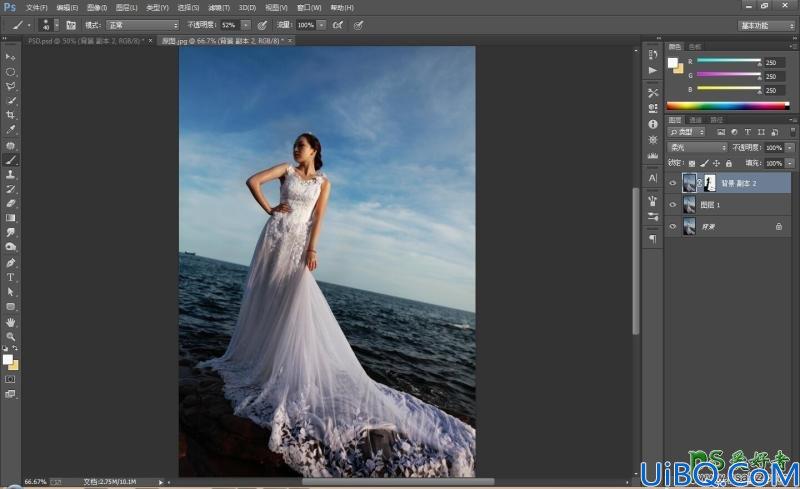800x489 pixels.
Task: Select the Polygonal Lasso tool
Action: point(10,86)
